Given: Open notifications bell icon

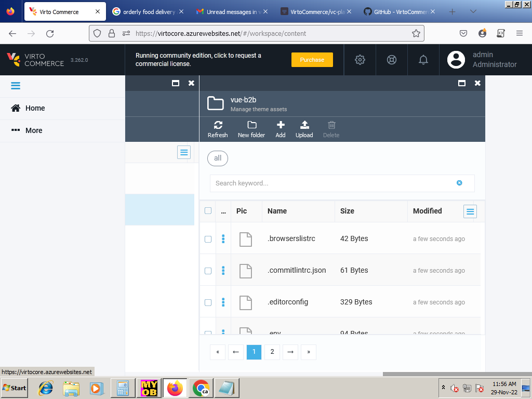Looking at the screenshot, I should [423, 60].
